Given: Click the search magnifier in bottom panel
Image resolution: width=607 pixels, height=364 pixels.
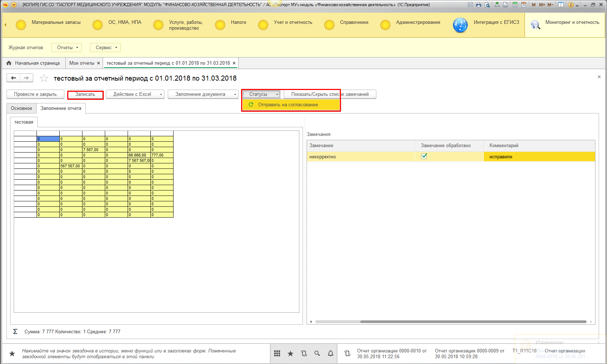Looking at the screenshot, I should coord(317,354).
